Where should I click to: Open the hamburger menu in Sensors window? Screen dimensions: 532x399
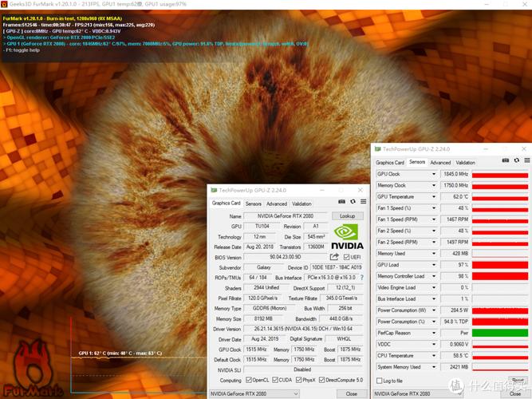[527, 160]
